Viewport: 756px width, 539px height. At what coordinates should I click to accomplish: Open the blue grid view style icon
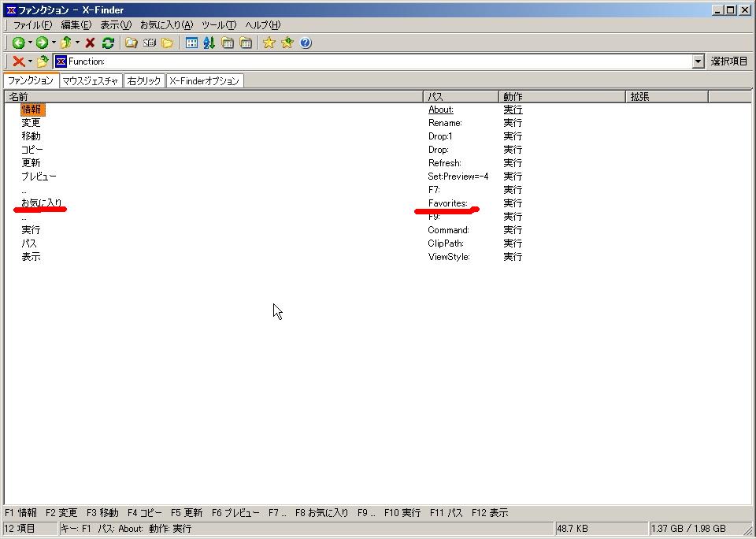pyautogui.click(x=191, y=43)
